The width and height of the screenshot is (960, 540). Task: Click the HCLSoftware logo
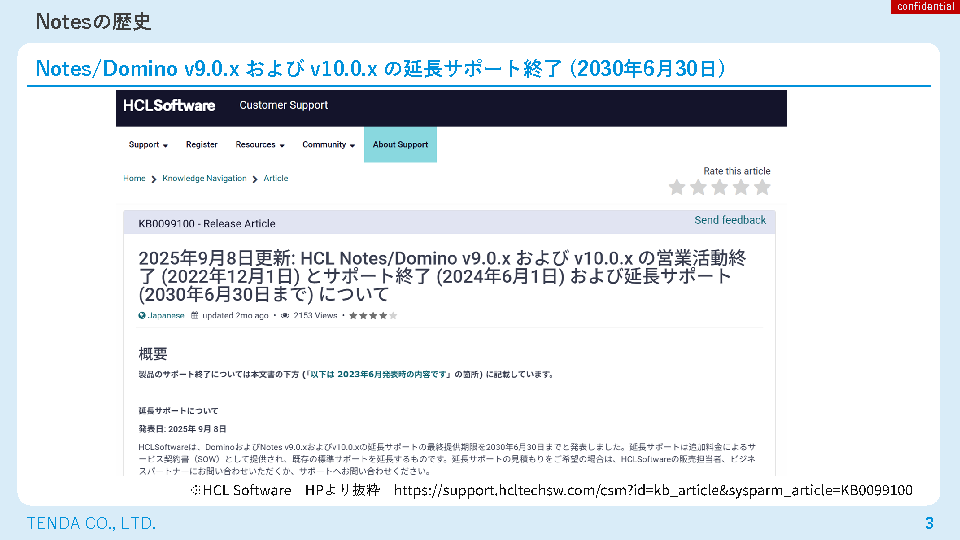click(x=169, y=105)
